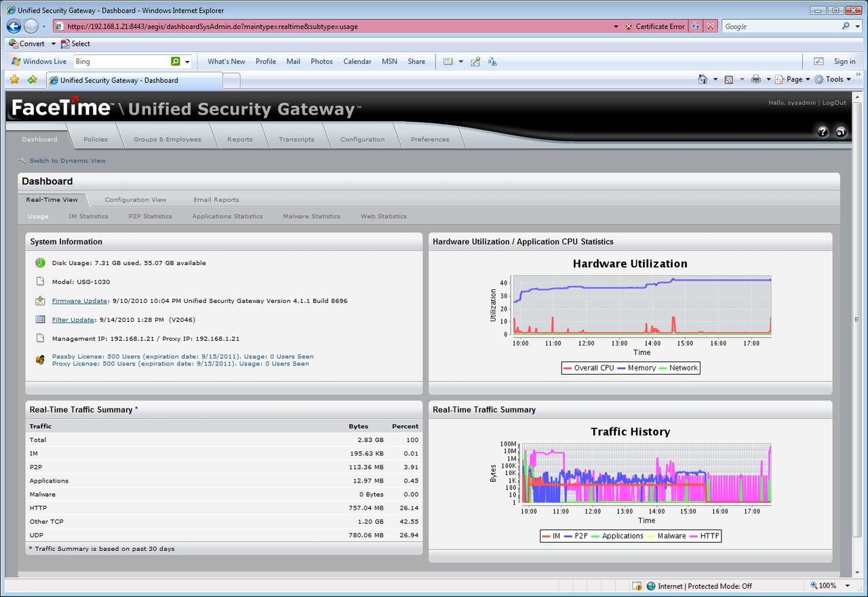Click the Firmware Update link

tap(79, 301)
